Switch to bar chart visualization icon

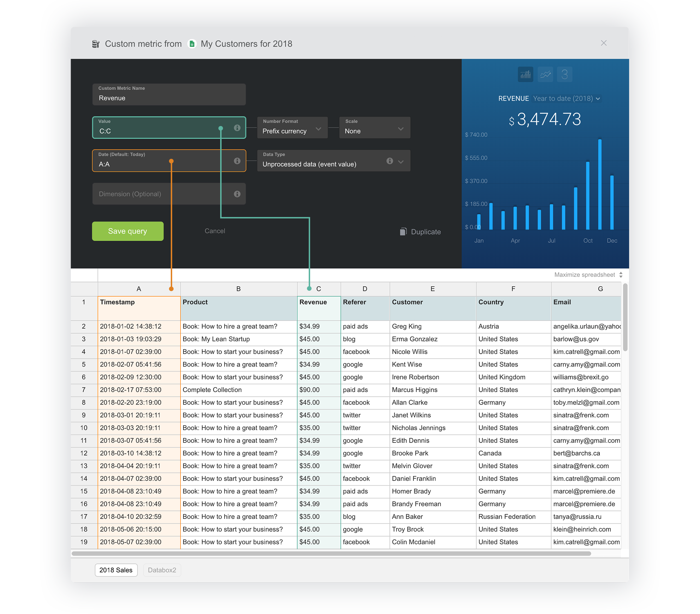coord(525,74)
